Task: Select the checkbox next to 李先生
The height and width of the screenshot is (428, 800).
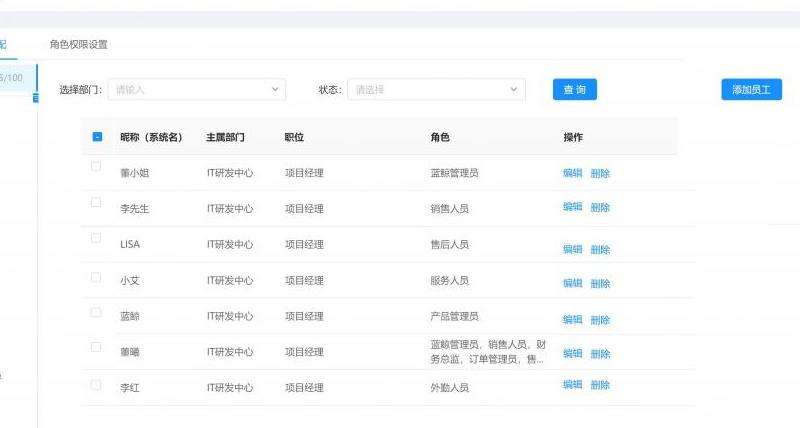Action: (x=97, y=203)
